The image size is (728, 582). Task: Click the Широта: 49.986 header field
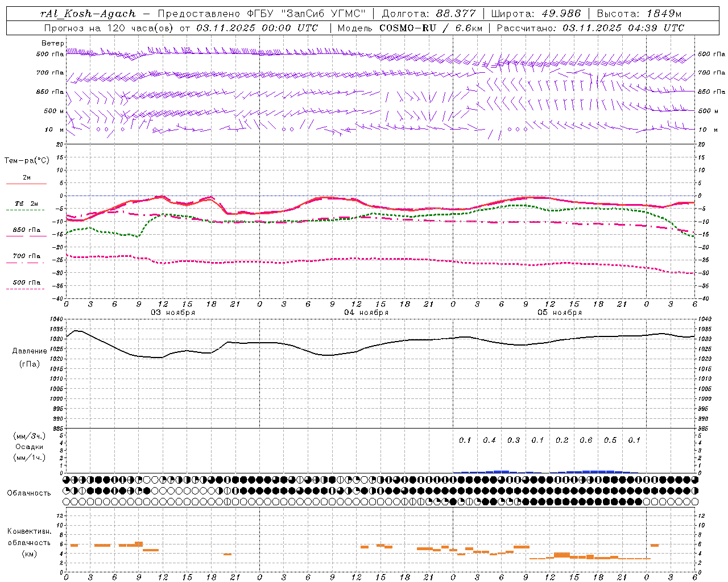(536, 14)
